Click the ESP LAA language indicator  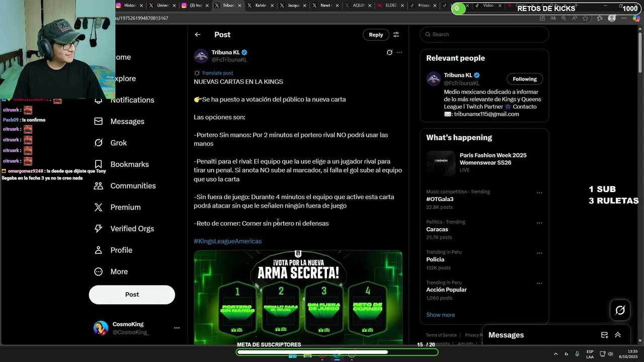590,354
